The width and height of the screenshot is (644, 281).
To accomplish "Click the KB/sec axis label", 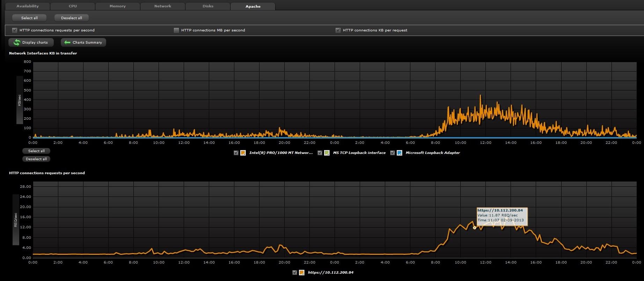I will pyautogui.click(x=20, y=100).
